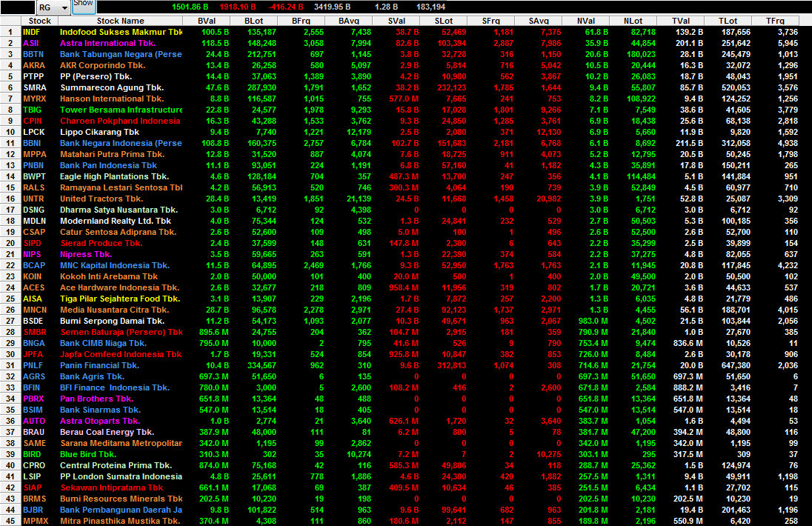Select the BSDE stock code

coord(33,322)
